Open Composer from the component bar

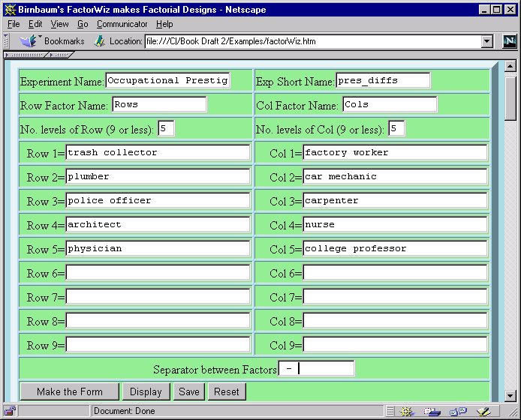[482, 411]
